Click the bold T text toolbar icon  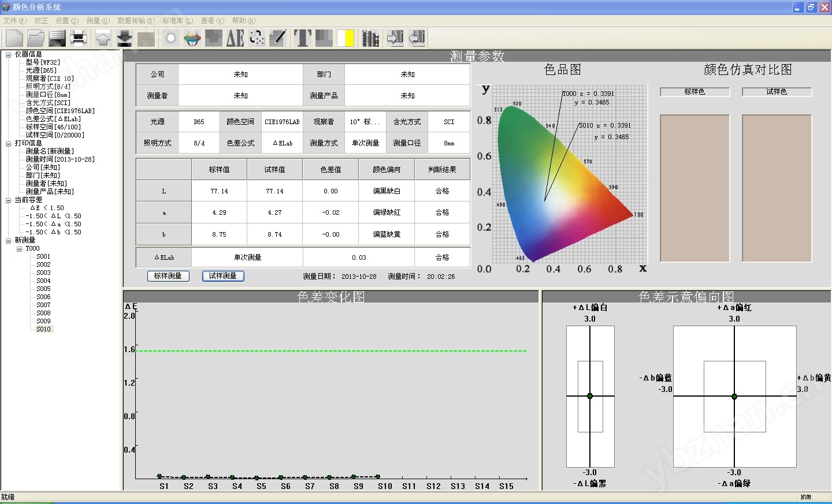(302, 38)
